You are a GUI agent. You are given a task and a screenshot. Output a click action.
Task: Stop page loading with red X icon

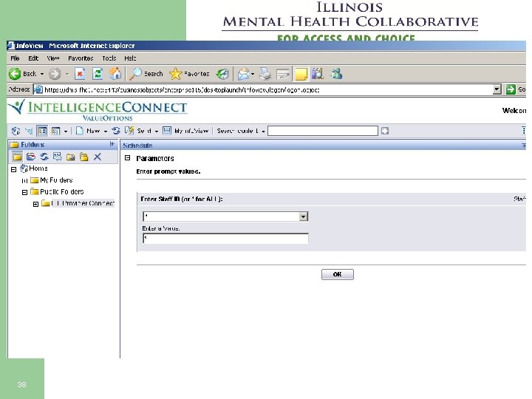(x=80, y=74)
